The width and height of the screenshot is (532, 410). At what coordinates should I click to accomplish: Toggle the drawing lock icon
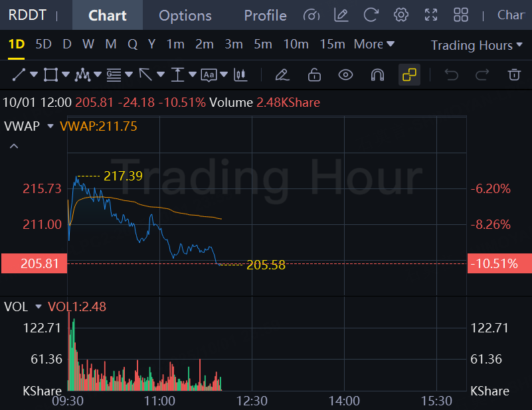[x=314, y=75]
